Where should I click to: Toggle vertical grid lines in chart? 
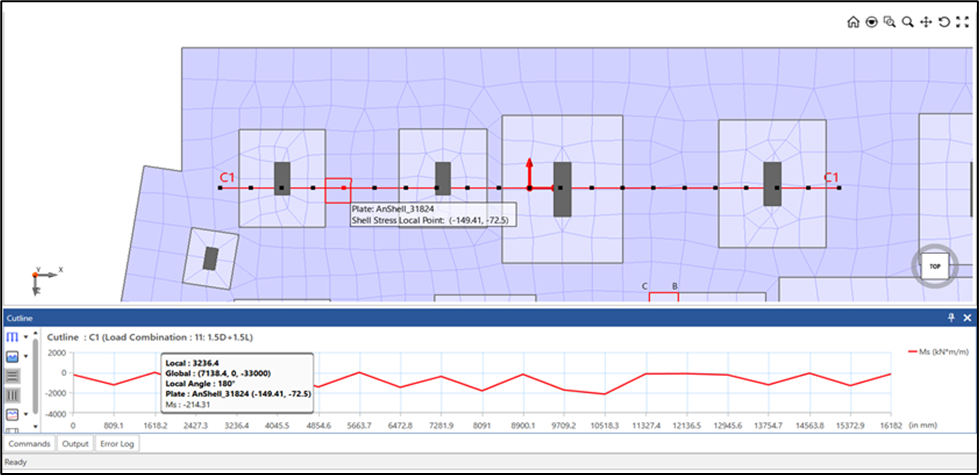coord(12,395)
